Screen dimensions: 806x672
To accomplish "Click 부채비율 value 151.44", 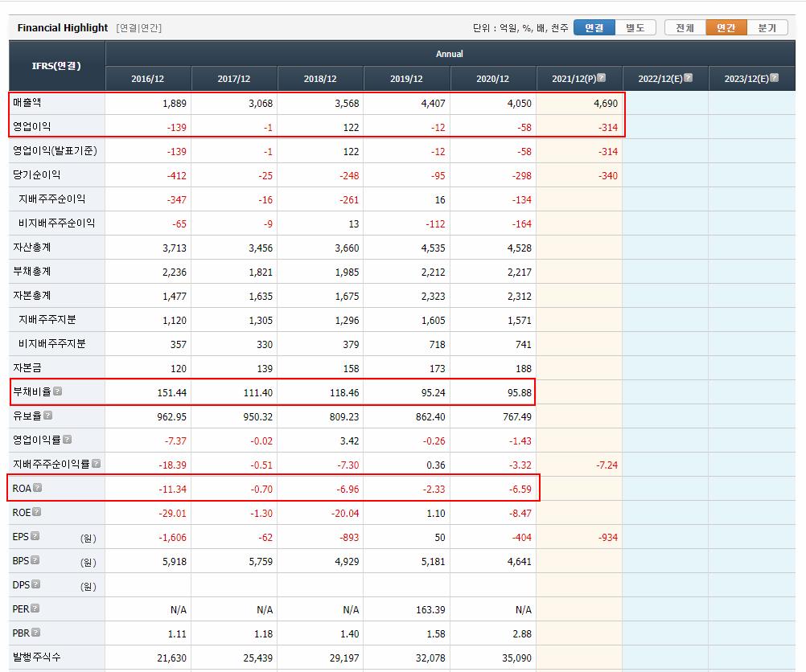I will coord(171,392).
